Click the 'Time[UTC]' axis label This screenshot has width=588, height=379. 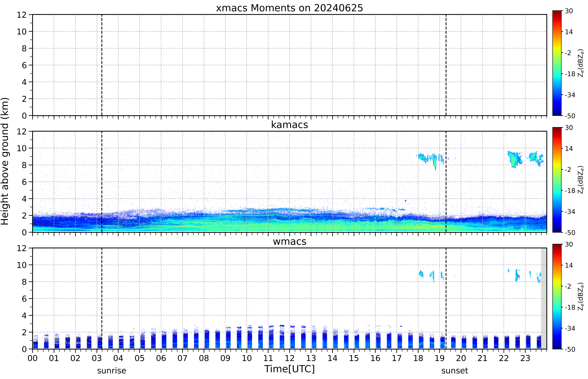tap(289, 369)
